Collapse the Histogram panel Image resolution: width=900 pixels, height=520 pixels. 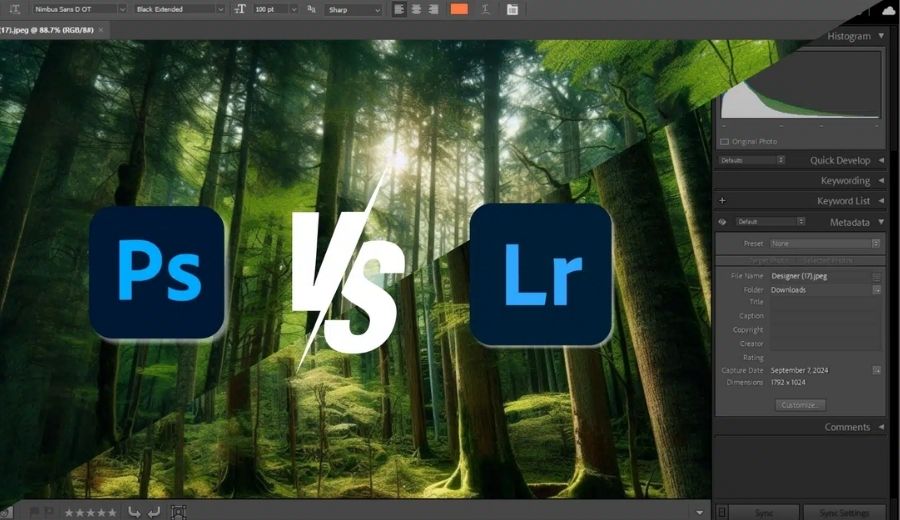881,36
